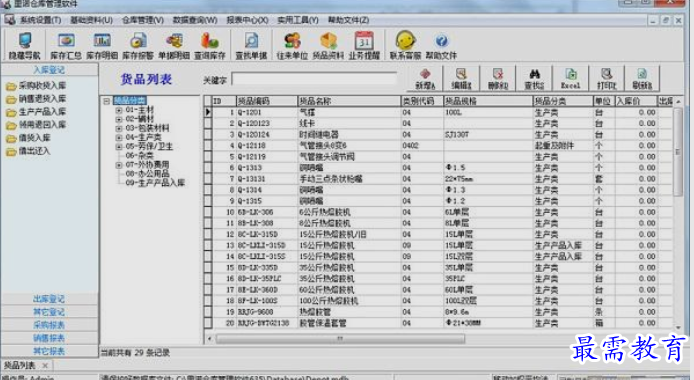Open the 基础资料(U) menu
This screenshot has width=694, height=380.
pyautogui.click(x=91, y=20)
